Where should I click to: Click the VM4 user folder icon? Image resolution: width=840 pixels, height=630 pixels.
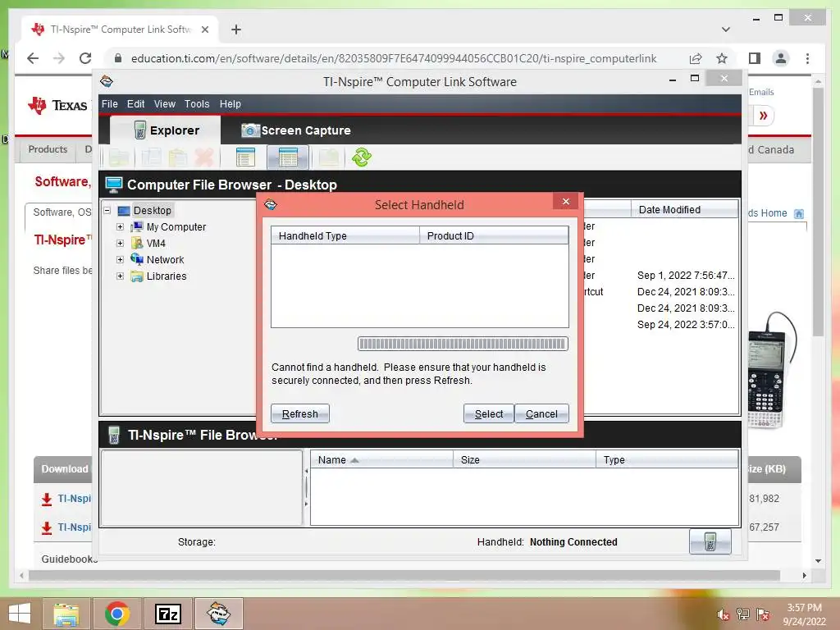(x=137, y=243)
